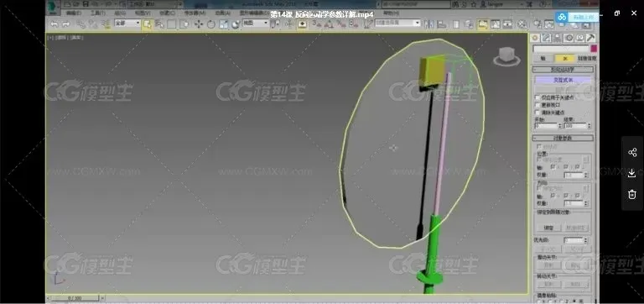The height and width of the screenshot is (304, 644).
Task: Toggle the 绑定位置 checkbox under 位置
Action: 539,159
